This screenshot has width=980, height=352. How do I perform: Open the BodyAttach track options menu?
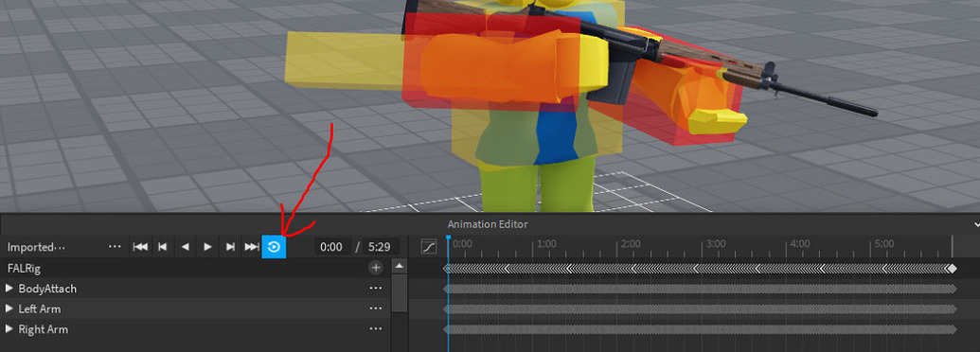pos(376,289)
